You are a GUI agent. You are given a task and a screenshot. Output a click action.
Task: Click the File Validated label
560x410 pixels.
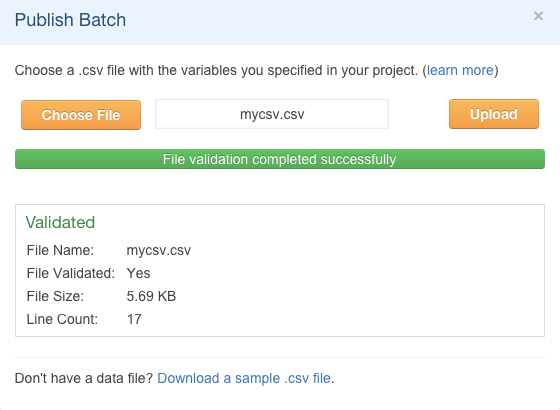pos(71,273)
